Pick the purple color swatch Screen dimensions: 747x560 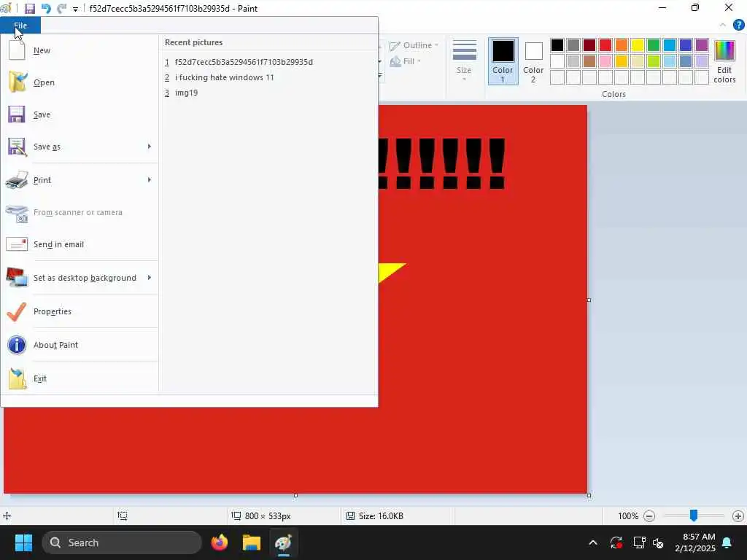coord(702,45)
